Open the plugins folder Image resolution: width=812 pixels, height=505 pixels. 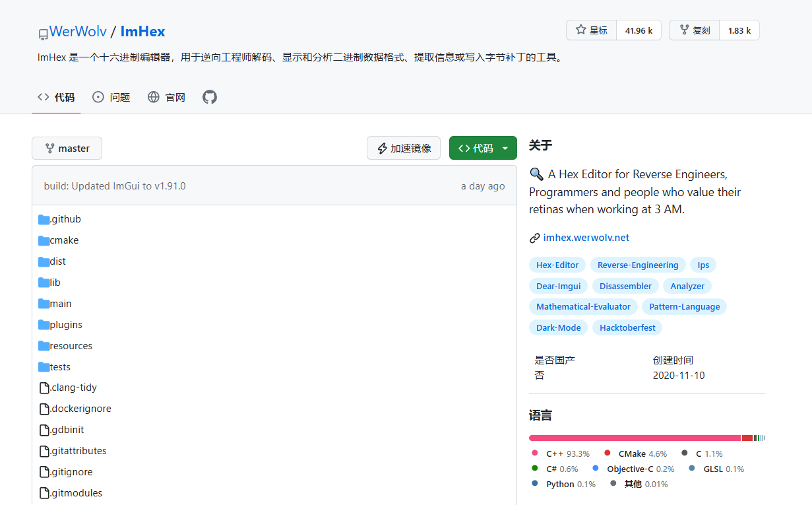tap(66, 325)
